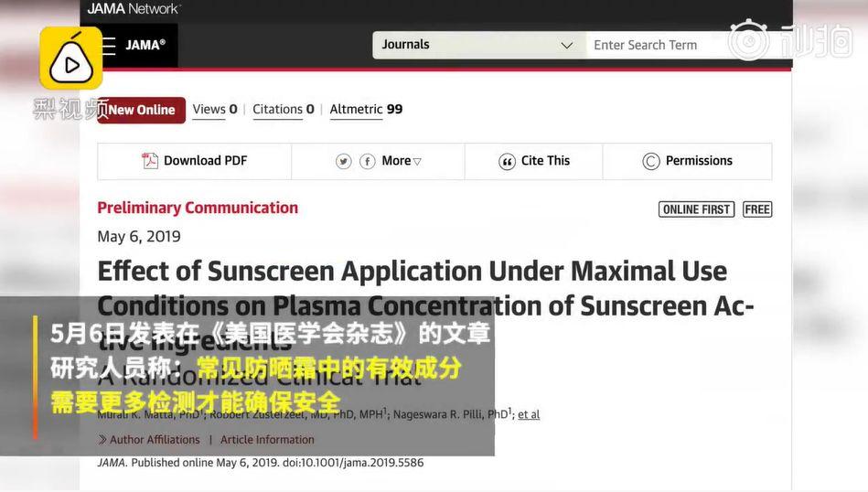The height and width of the screenshot is (492, 868).
Task: Click the Miaopai camera watermark icon
Action: click(748, 40)
